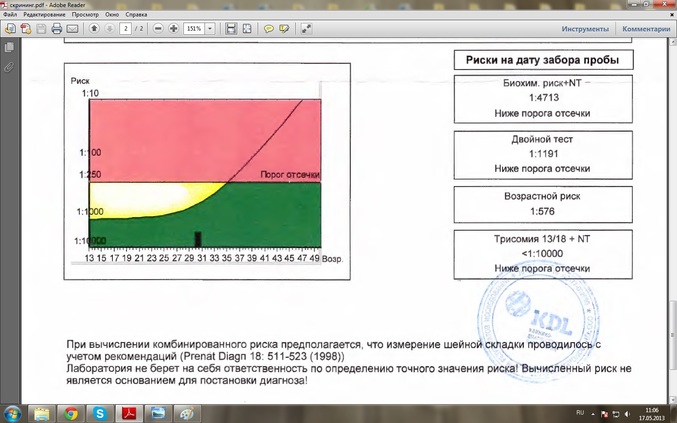Select the highlight text tool

point(284,29)
